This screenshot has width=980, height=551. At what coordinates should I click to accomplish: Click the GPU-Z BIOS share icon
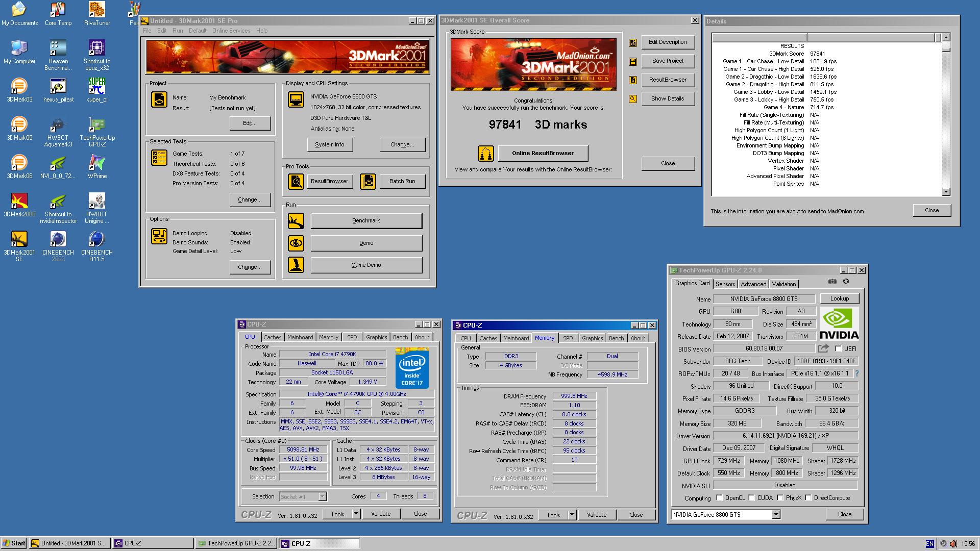[823, 348]
